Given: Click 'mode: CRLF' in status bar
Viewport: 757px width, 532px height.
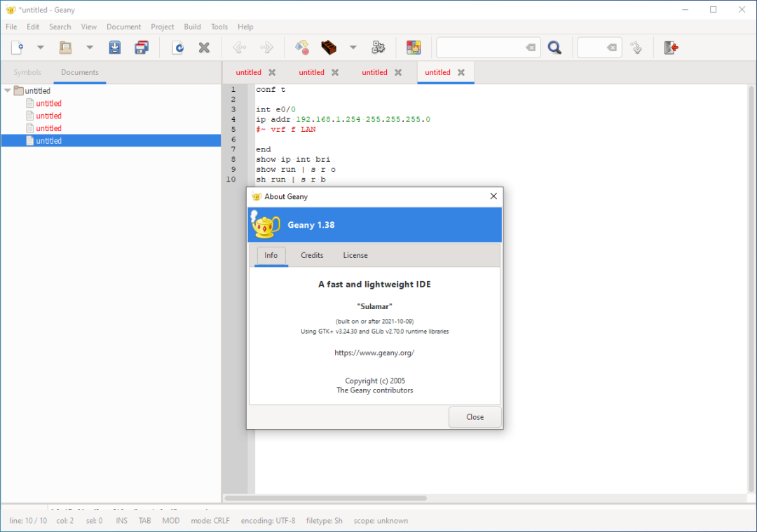Looking at the screenshot, I should [x=210, y=521].
